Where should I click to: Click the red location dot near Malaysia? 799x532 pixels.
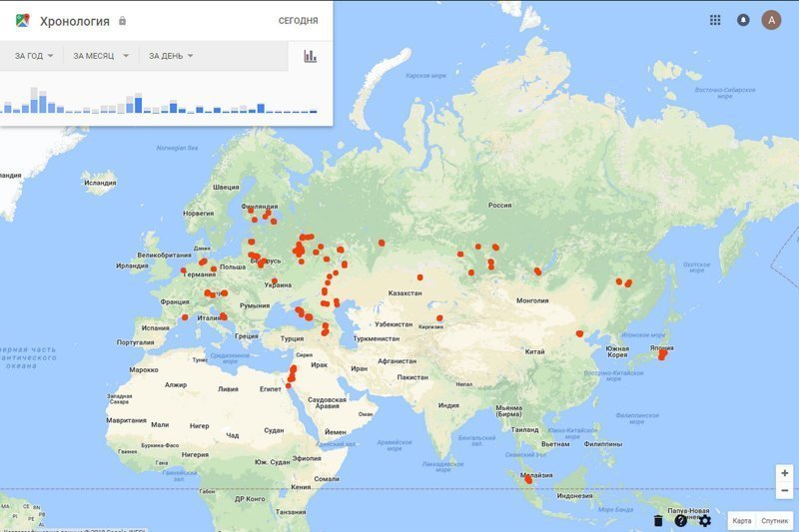tap(528, 490)
